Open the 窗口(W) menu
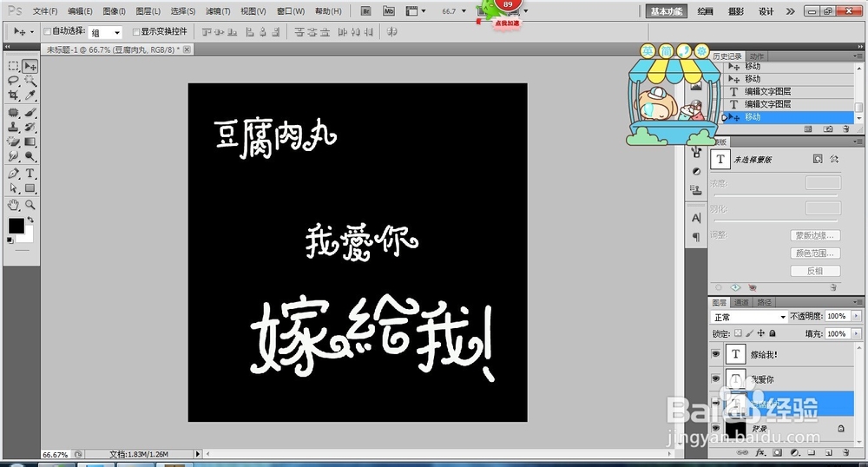Viewport: 868px width, 467px height. tap(291, 11)
